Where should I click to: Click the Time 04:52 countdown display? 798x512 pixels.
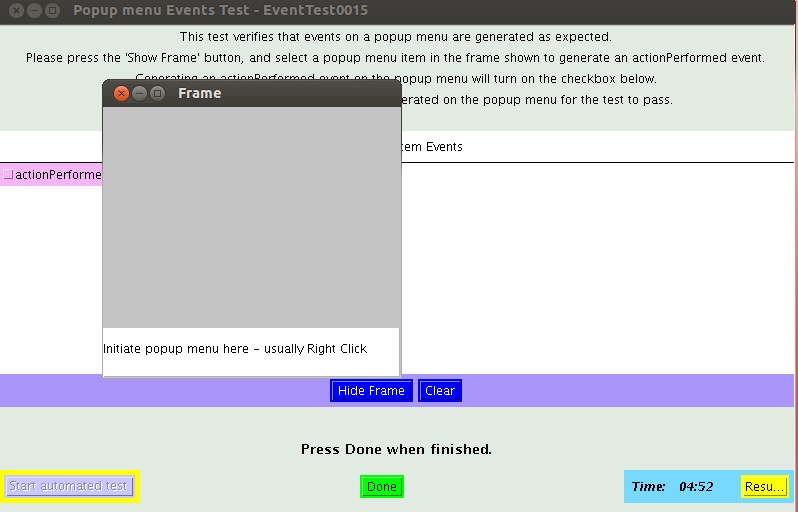[673, 486]
